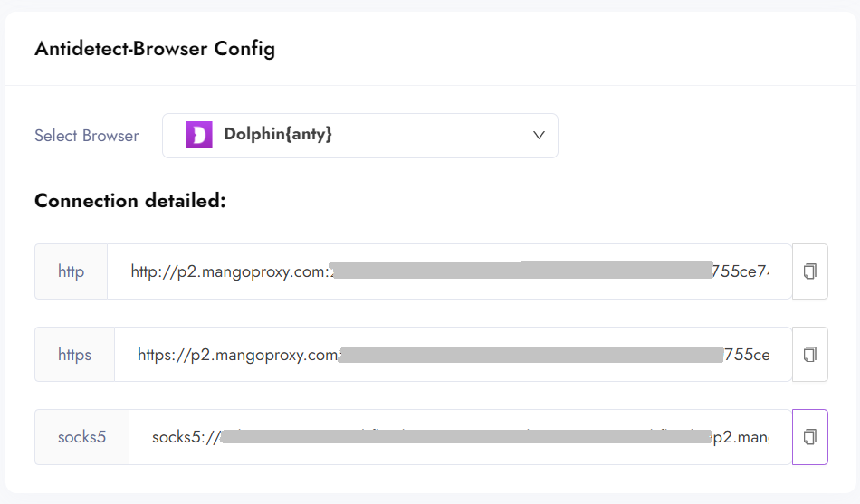Click the Select Browser label
Image resolution: width=860 pixels, height=504 pixels.
(87, 136)
